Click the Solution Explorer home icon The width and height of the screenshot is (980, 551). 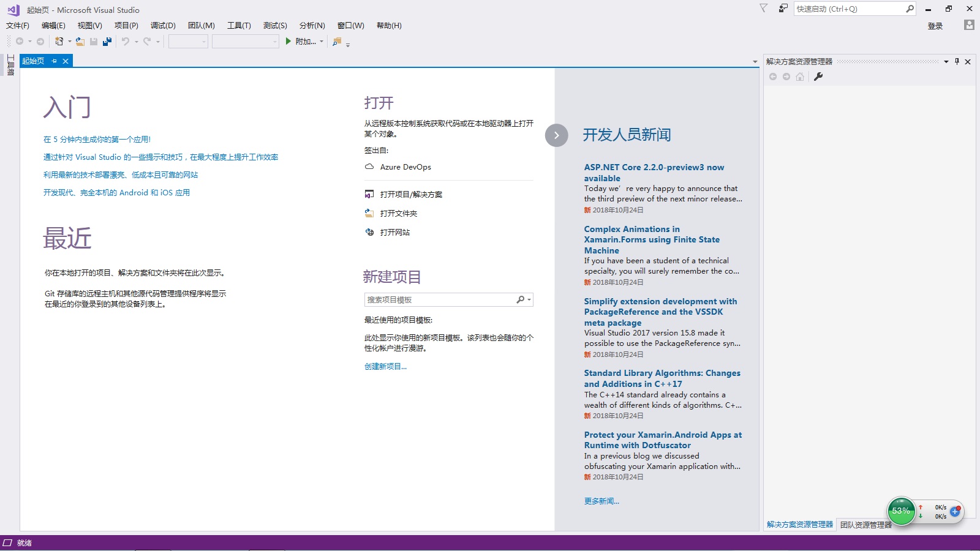[800, 77]
